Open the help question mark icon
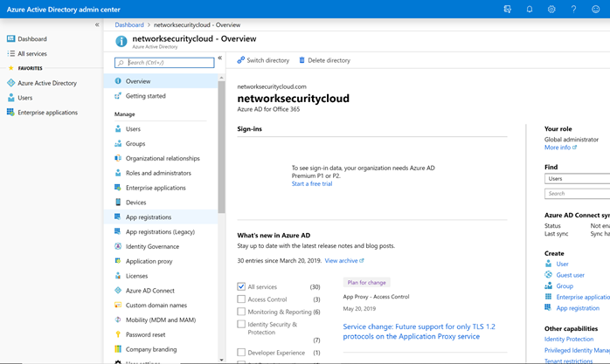Screen dimensions: 610x364 573,9
